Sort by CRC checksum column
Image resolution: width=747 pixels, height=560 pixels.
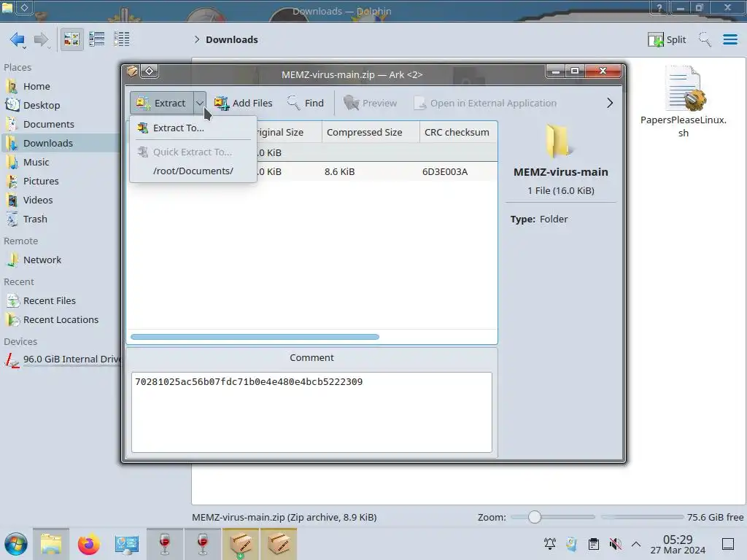(457, 133)
